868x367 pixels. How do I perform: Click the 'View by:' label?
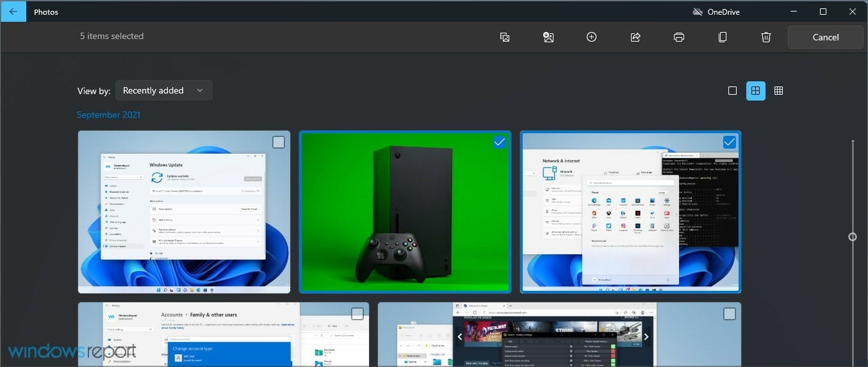[x=94, y=91]
